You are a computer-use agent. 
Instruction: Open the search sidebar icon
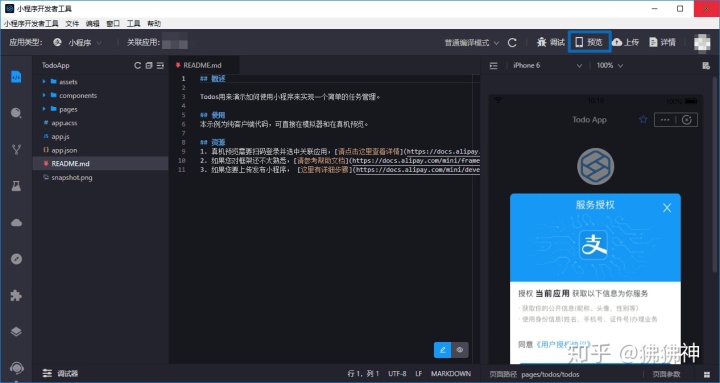16,113
